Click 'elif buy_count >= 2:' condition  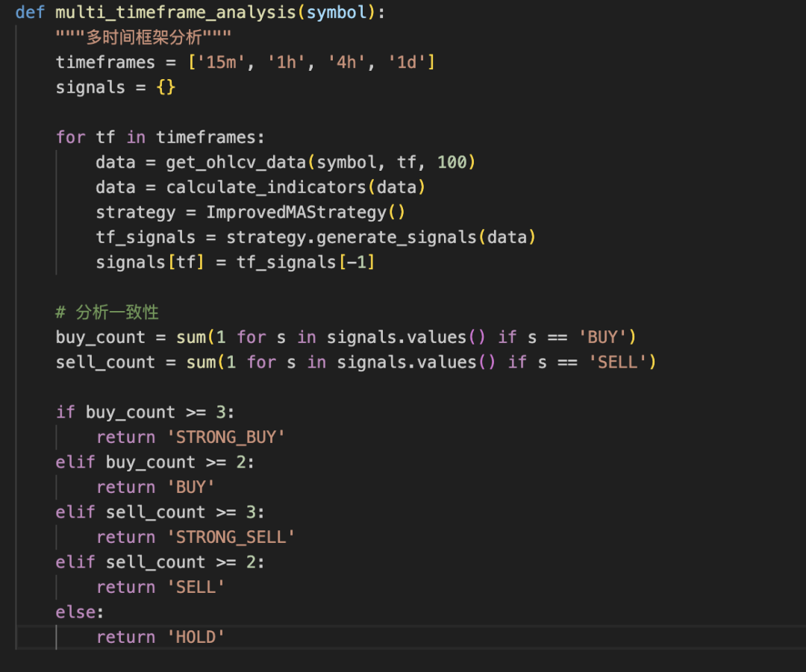155,462
